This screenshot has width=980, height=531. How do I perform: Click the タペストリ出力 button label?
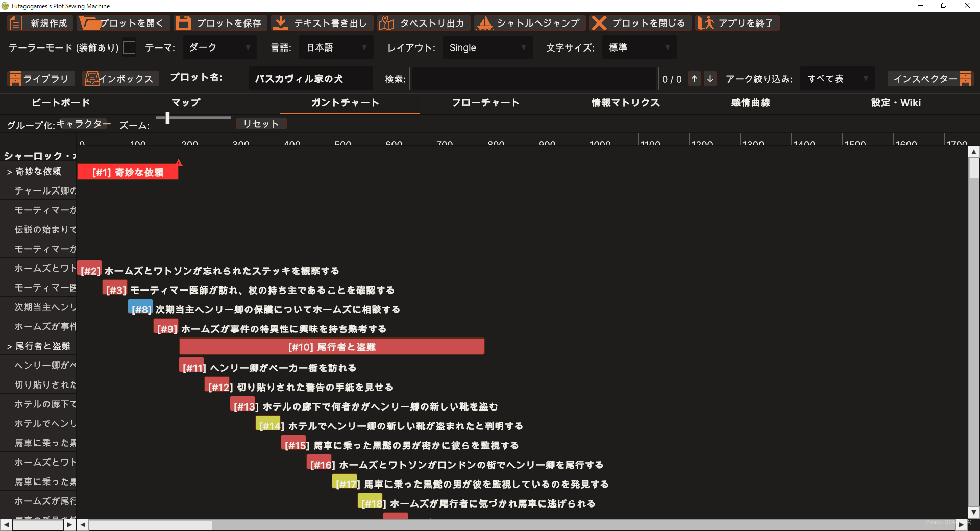click(x=432, y=23)
